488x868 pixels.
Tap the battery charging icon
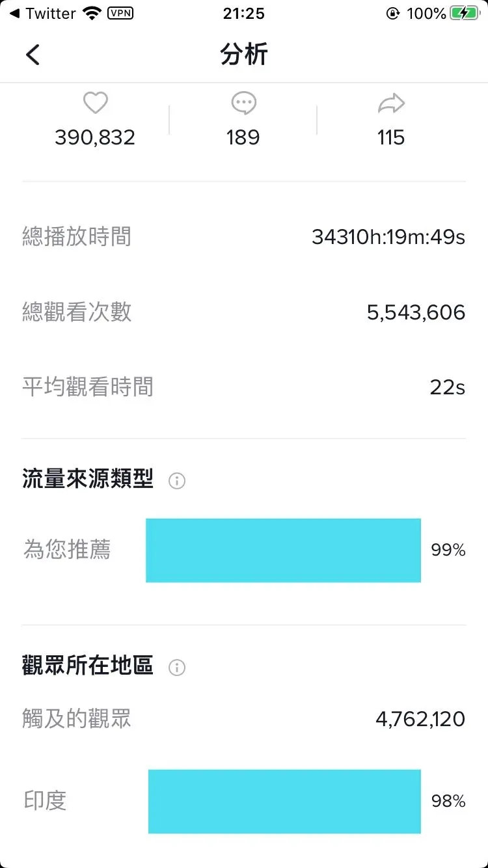point(465,13)
